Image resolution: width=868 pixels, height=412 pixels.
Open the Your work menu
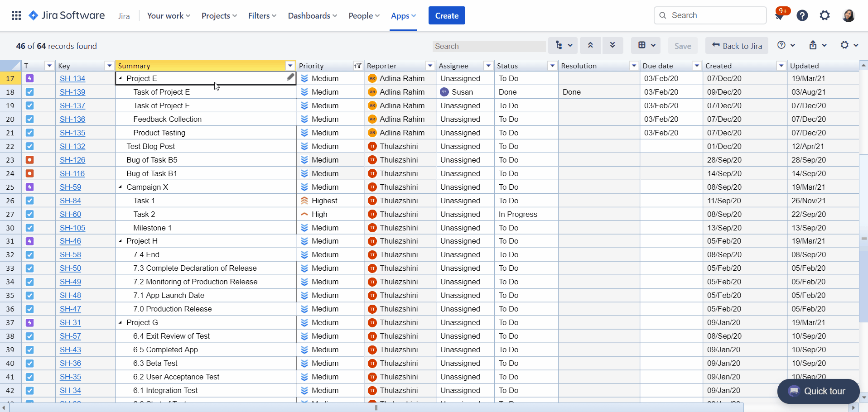[169, 15]
